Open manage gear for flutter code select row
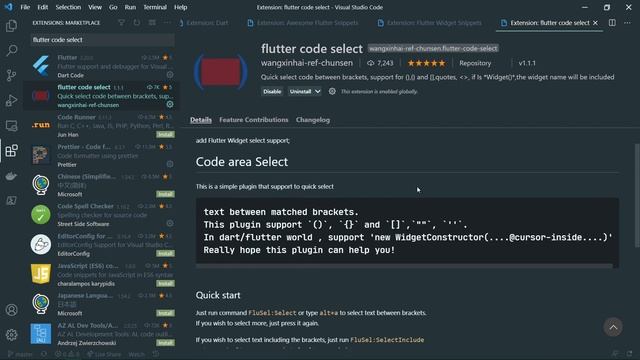Image resolution: width=640 pixels, height=360 pixels. pyautogui.click(x=170, y=104)
